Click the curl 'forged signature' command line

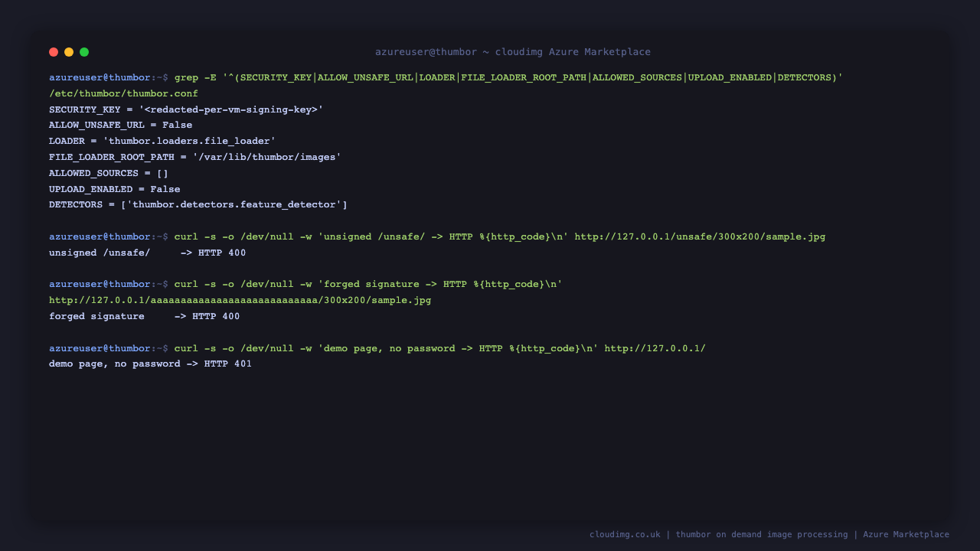pos(305,284)
